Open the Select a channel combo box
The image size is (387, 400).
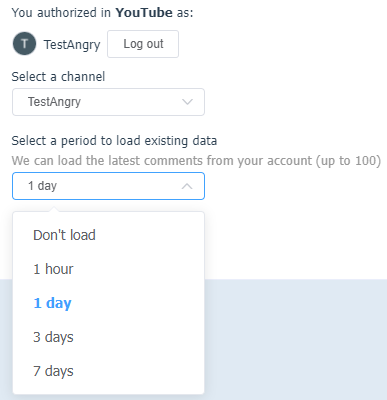tap(108, 102)
